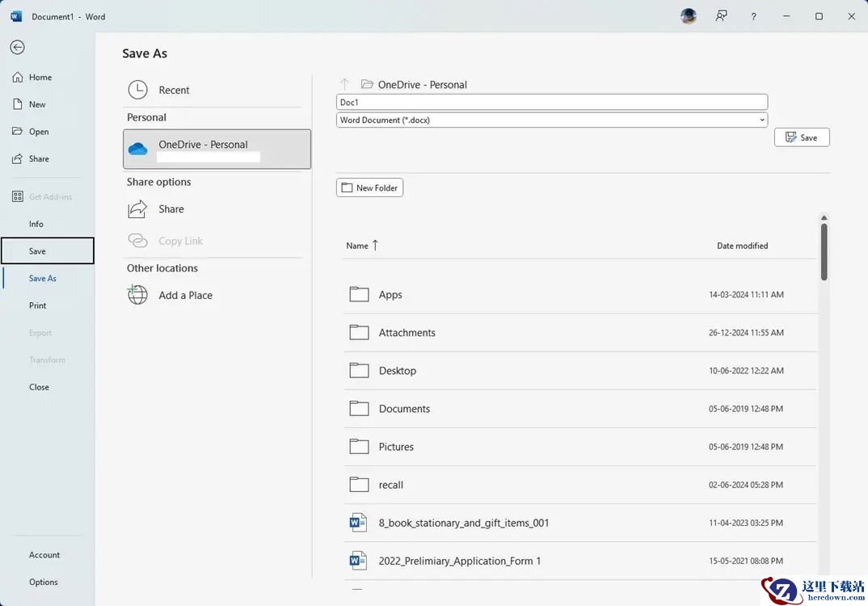This screenshot has width=868, height=606.
Task: Click the Desktop folder icon
Action: 360,370
